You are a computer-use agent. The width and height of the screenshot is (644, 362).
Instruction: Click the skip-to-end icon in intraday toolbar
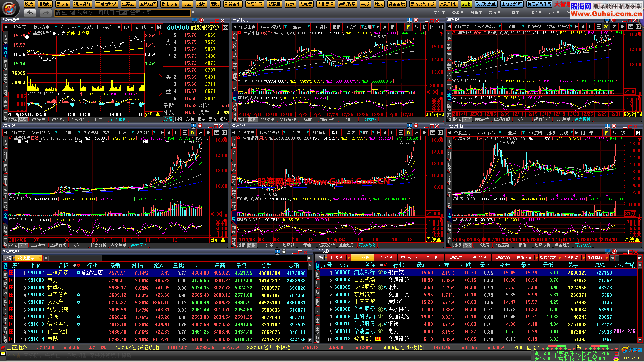[160, 27]
